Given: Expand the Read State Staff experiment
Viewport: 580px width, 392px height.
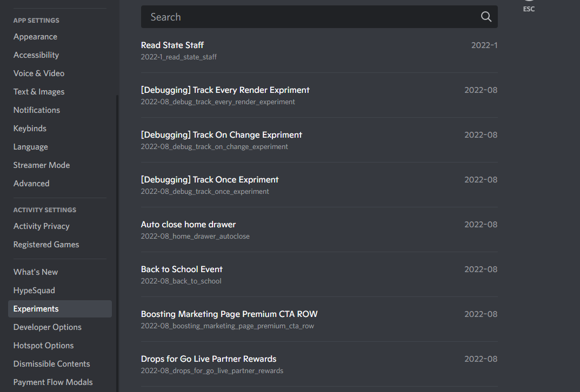Looking at the screenshot, I should coord(319,51).
